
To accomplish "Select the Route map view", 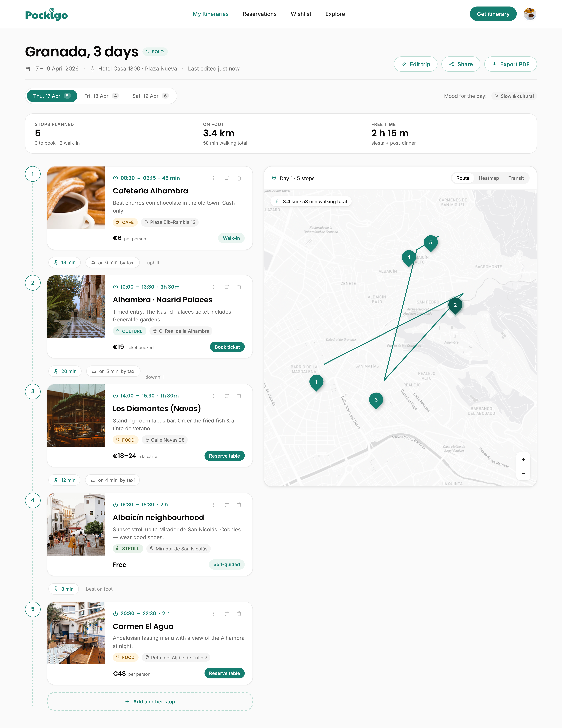I will pos(463,178).
